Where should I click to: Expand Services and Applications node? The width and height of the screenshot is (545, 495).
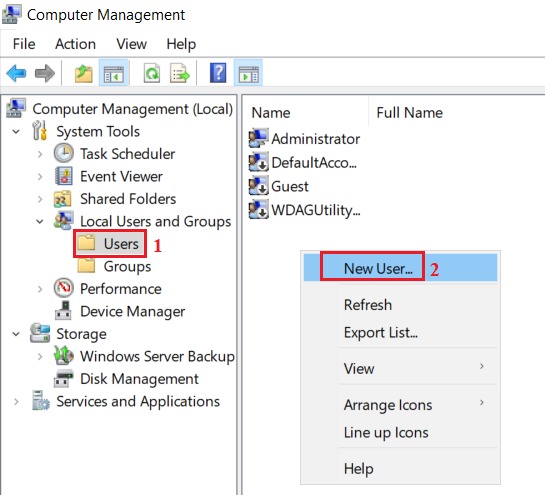click(x=16, y=401)
